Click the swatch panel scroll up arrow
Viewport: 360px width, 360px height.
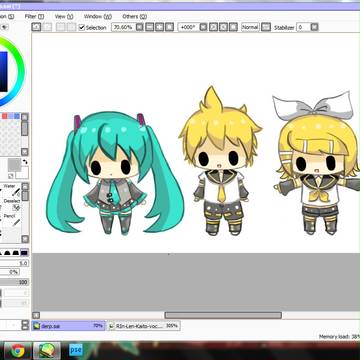(x=25, y=117)
